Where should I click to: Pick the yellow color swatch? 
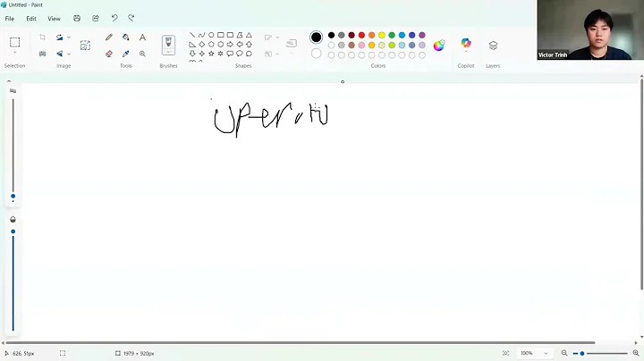click(382, 35)
